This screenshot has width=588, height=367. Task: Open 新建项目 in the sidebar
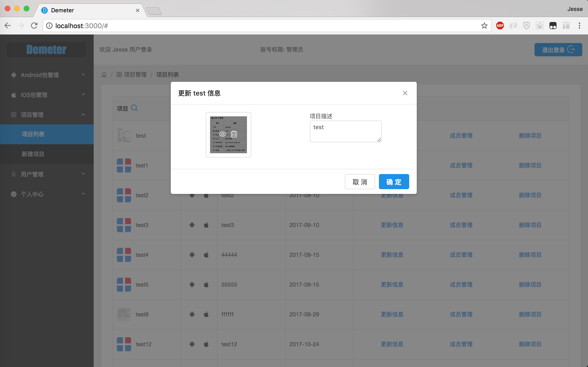[33, 154]
